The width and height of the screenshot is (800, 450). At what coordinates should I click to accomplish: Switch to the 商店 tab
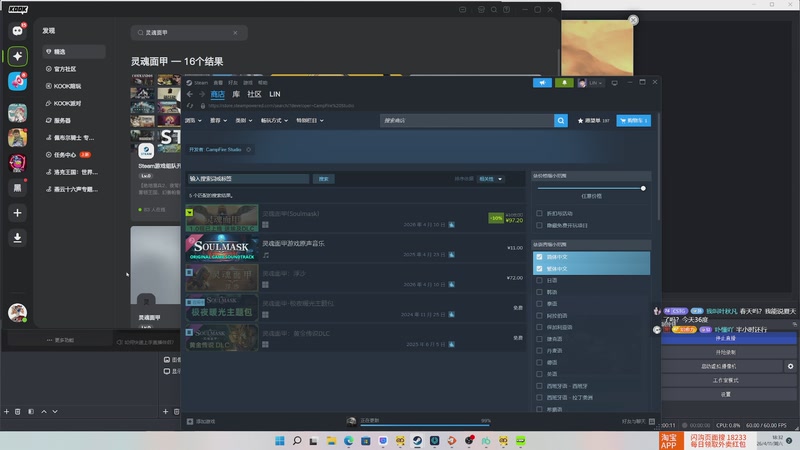[x=217, y=94]
